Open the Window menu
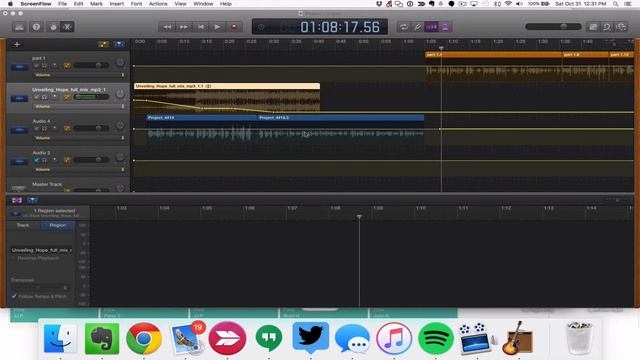 pos(203,4)
